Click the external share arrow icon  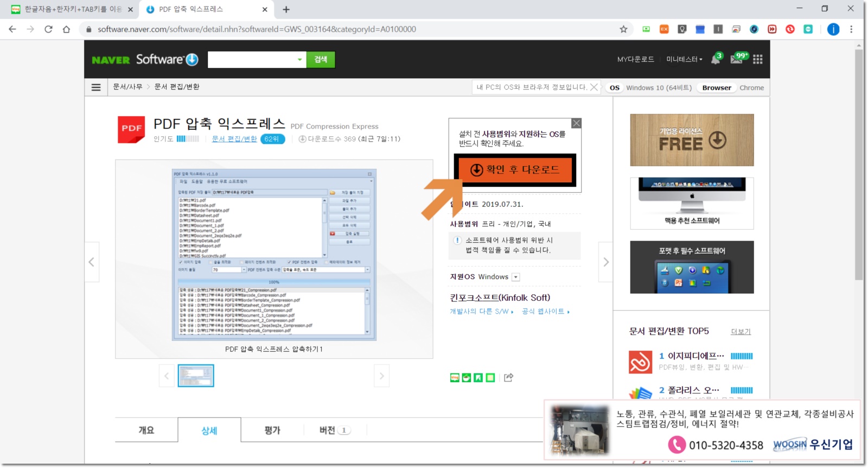[x=508, y=377]
